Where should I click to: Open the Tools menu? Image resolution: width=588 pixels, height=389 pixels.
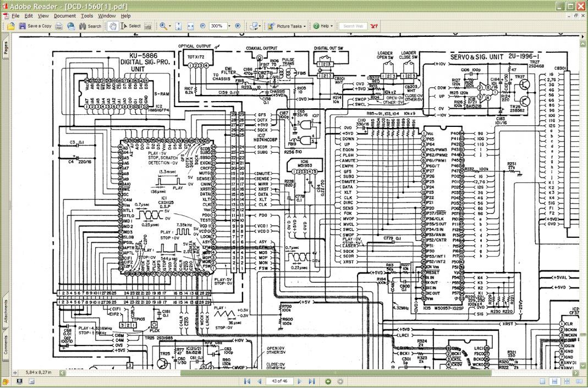tap(87, 16)
